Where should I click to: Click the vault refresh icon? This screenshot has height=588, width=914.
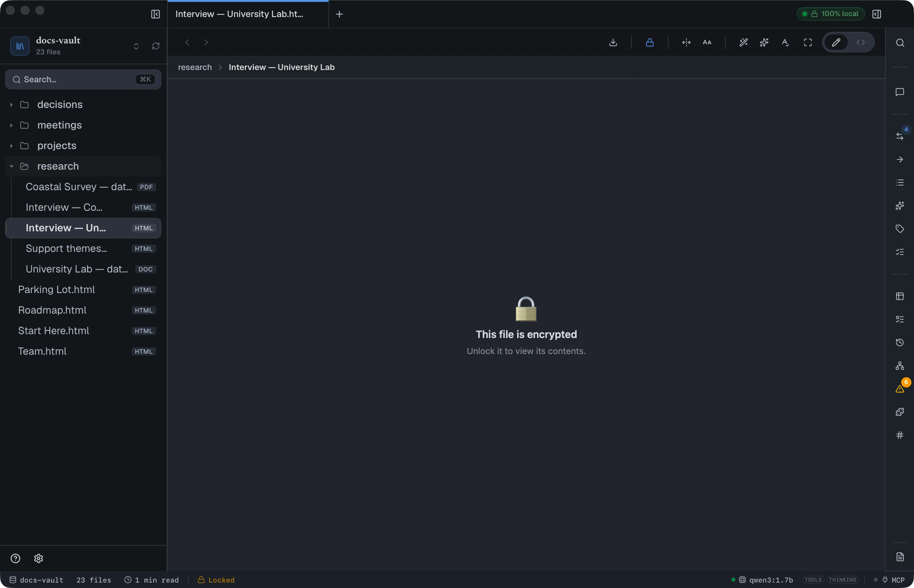(156, 46)
